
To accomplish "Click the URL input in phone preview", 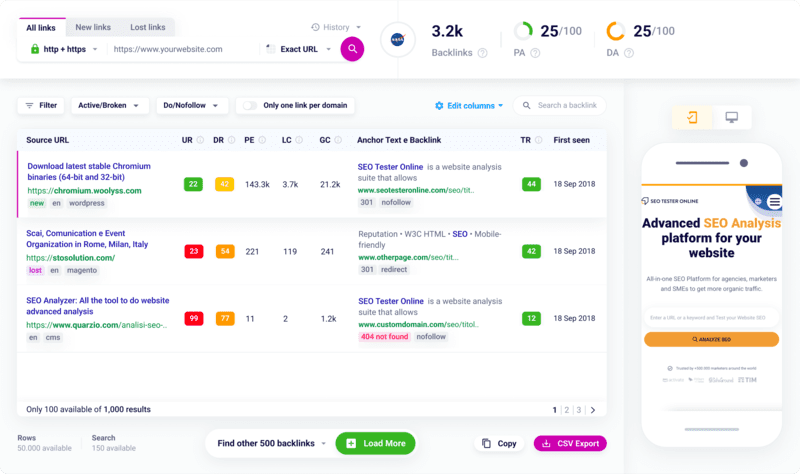I will (711, 317).
